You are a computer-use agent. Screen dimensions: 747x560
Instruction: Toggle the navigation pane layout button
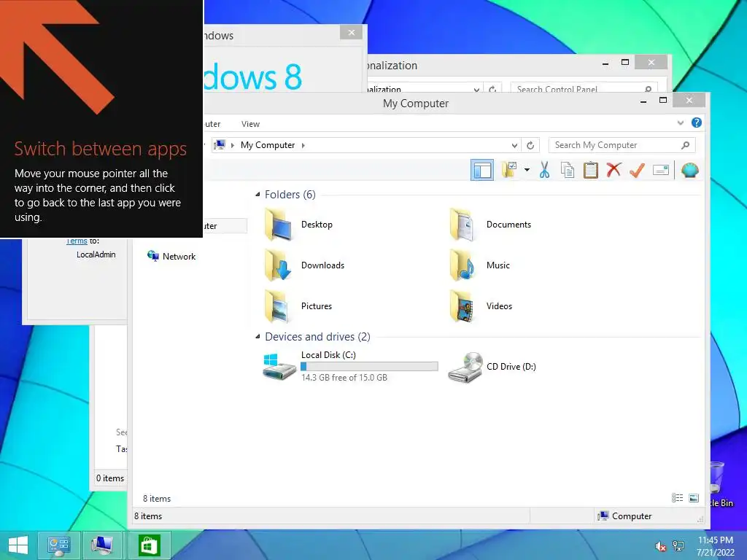[x=481, y=170]
